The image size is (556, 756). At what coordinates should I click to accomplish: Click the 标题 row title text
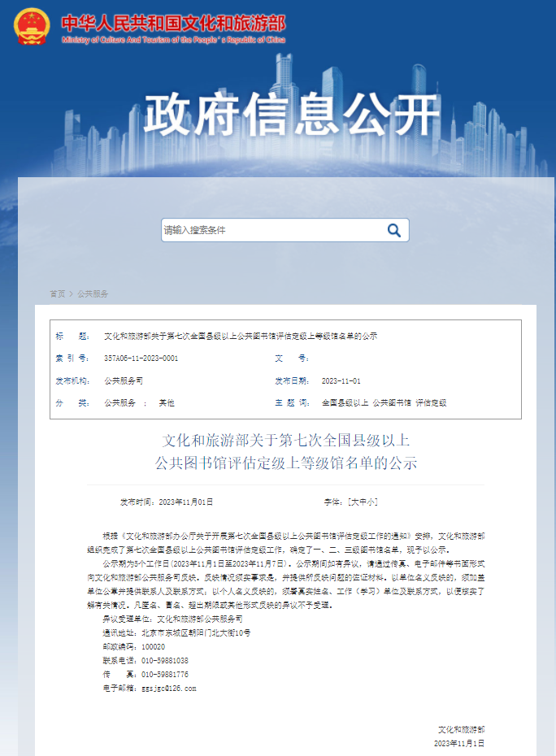coord(241,336)
